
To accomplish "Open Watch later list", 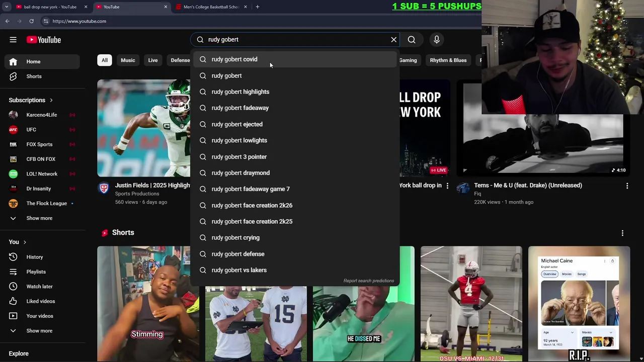I will pyautogui.click(x=42, y=287).
